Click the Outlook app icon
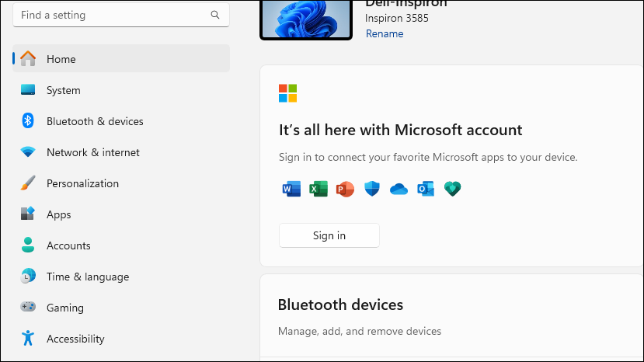This screenshot has width=644, height=362. pyautogui.click(x=426, y=189)
